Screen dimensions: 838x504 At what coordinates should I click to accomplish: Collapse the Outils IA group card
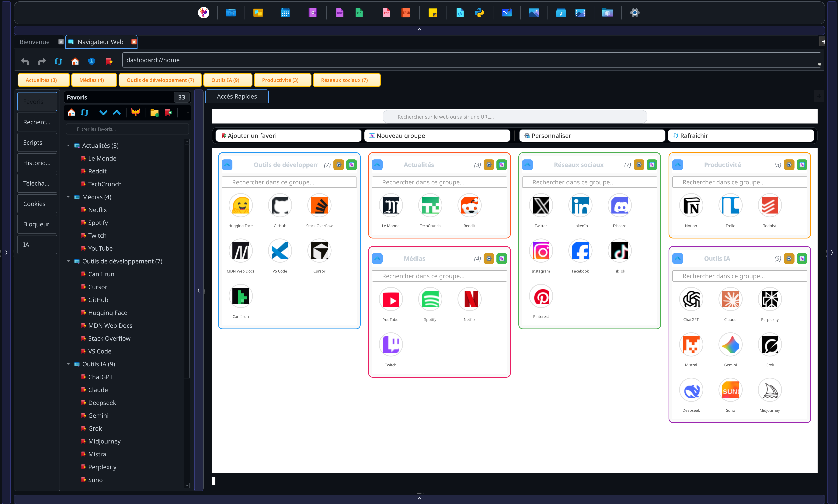(677, 259)
